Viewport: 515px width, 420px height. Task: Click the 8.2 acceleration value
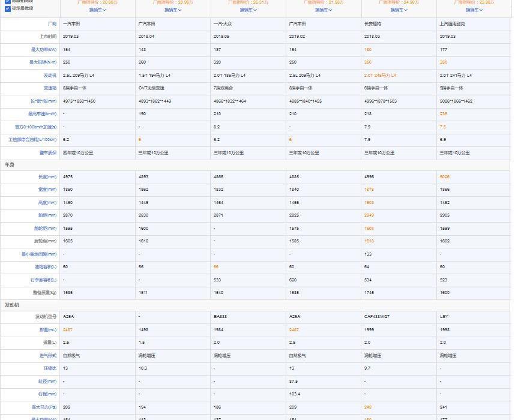click(217, 127)
